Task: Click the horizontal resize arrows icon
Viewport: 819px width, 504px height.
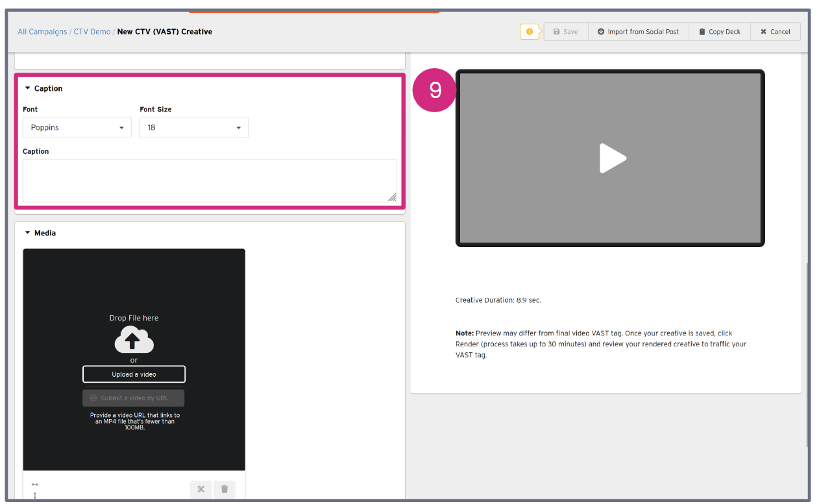Action: pos(35,485)
